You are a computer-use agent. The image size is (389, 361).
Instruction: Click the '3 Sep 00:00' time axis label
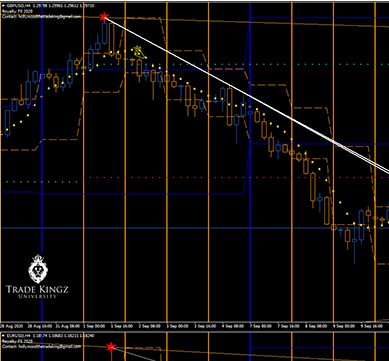177,325
